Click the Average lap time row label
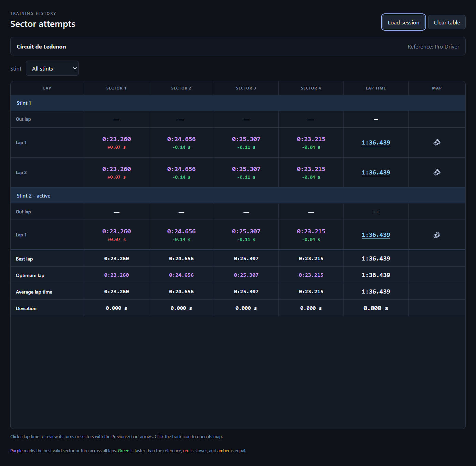Screen dimensions: 476x466 34,292
